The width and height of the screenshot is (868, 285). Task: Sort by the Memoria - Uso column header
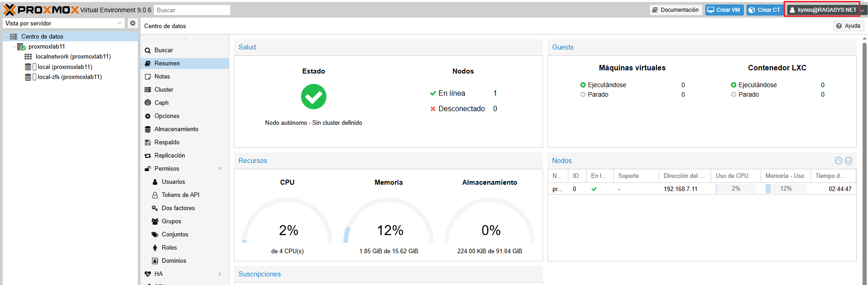(786, 176)
